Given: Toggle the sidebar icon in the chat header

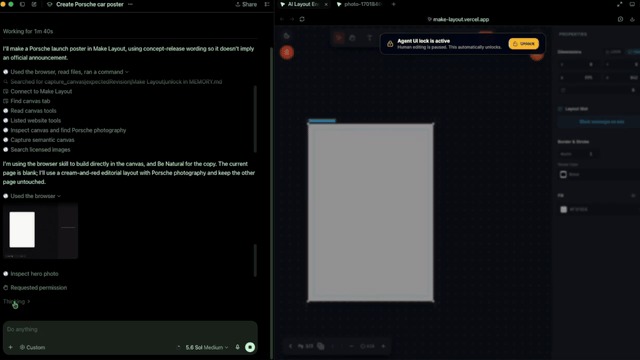Looking at the screenshot, I should (23, 4).
